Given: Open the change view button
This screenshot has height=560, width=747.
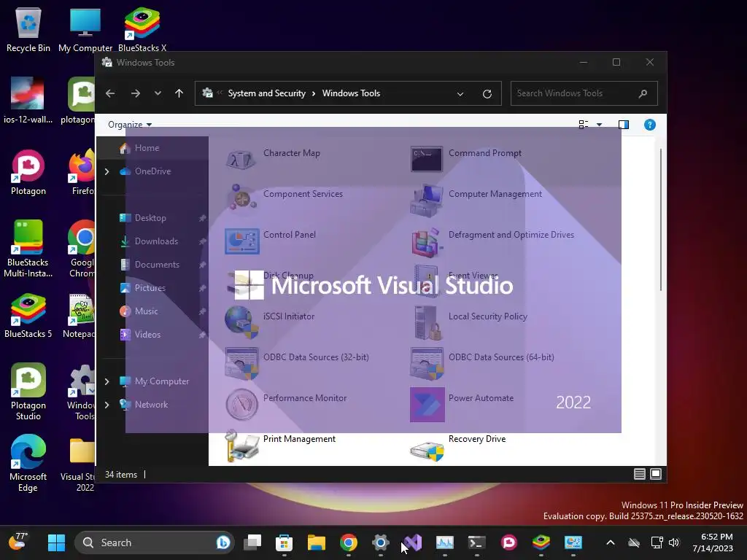Looking at the screenshot, I should 583,125.
